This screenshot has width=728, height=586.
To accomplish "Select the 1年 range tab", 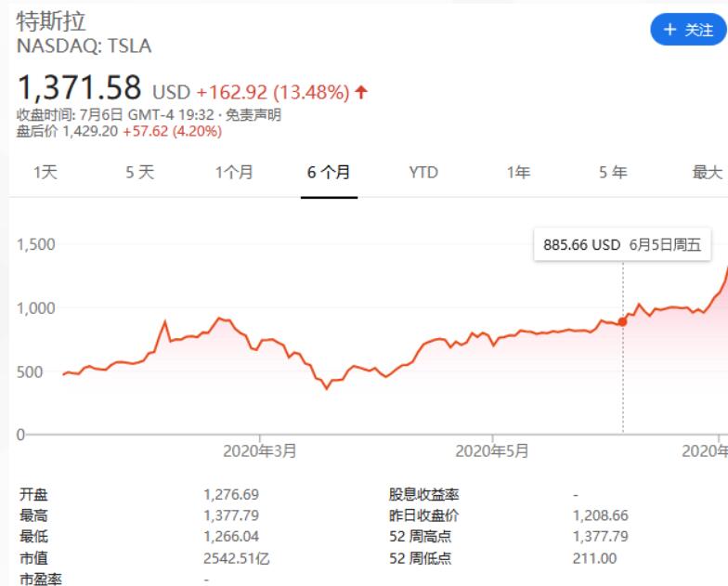I will (x=518, y=173).
